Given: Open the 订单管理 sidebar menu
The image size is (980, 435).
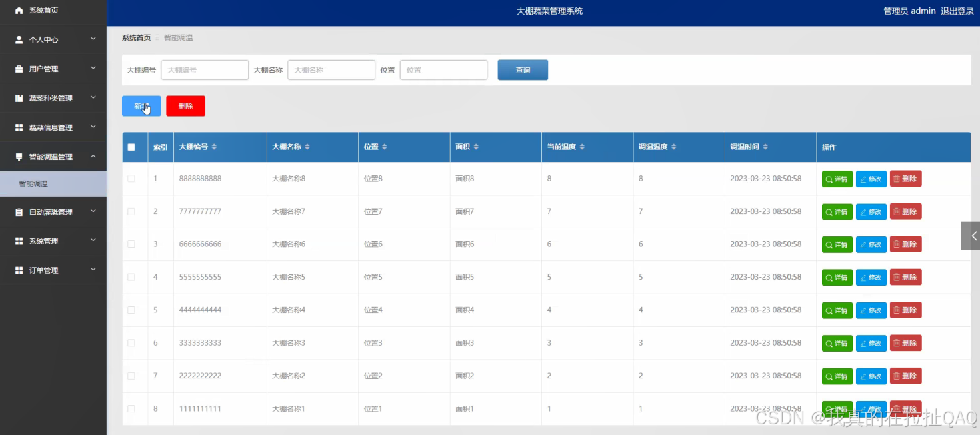Looking at the screenshot, I should (x=53, y=270).
